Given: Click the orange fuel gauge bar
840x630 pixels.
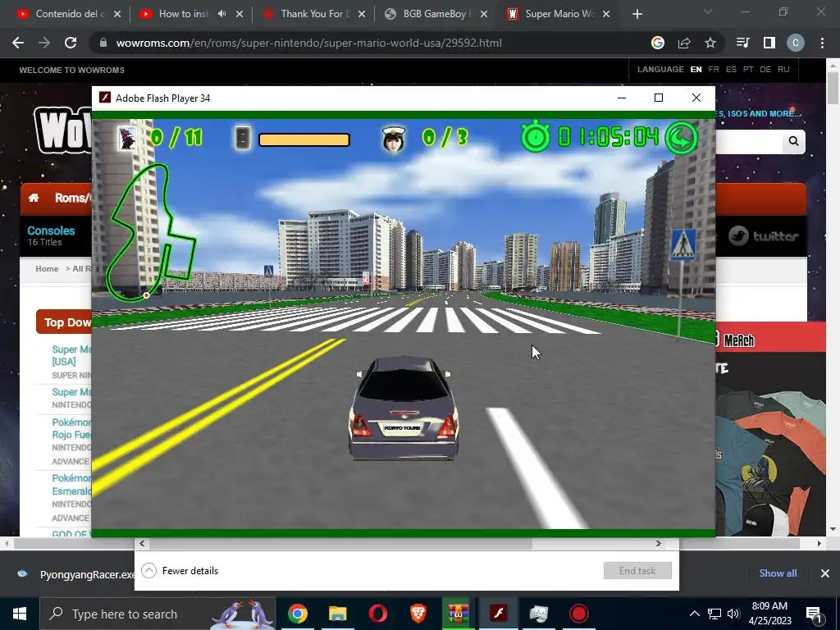Looking at the screenshot, I should click(x=304, y=139).
